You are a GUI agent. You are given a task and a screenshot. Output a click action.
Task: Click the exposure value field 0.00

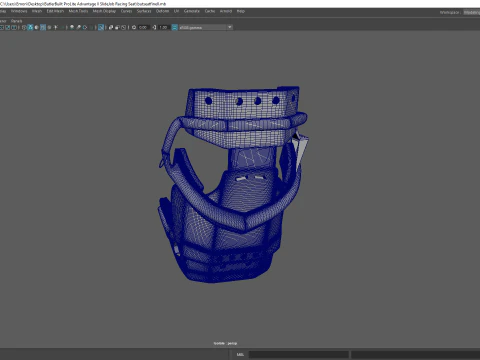pyautogui.click(x=143, y=27)
